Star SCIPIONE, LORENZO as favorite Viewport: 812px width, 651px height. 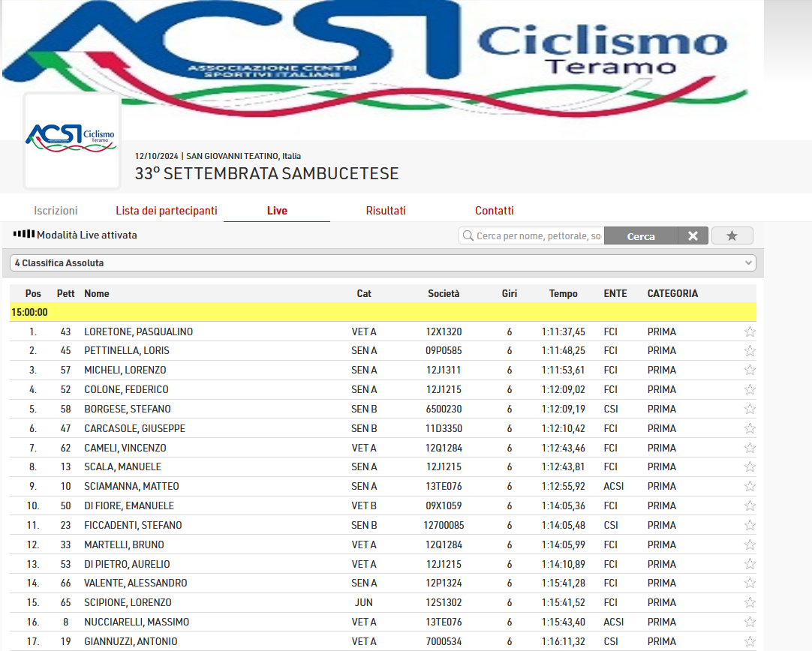point(750,602)
